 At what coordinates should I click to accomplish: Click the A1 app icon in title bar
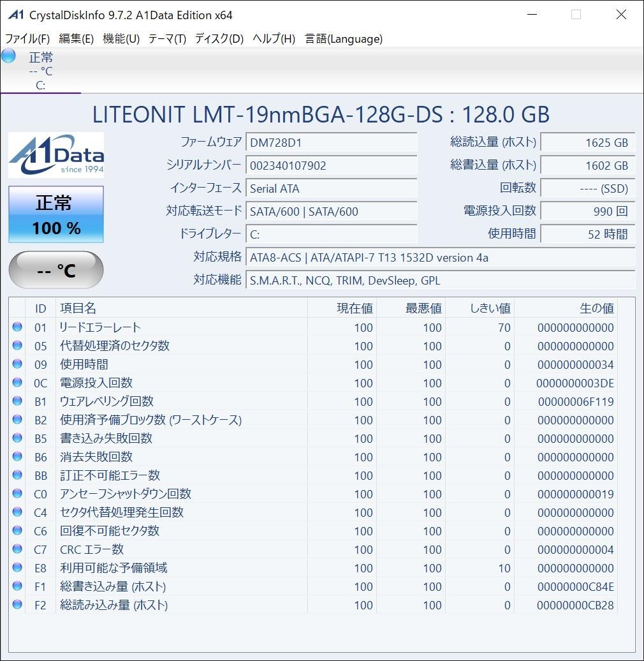pos(15,14)
